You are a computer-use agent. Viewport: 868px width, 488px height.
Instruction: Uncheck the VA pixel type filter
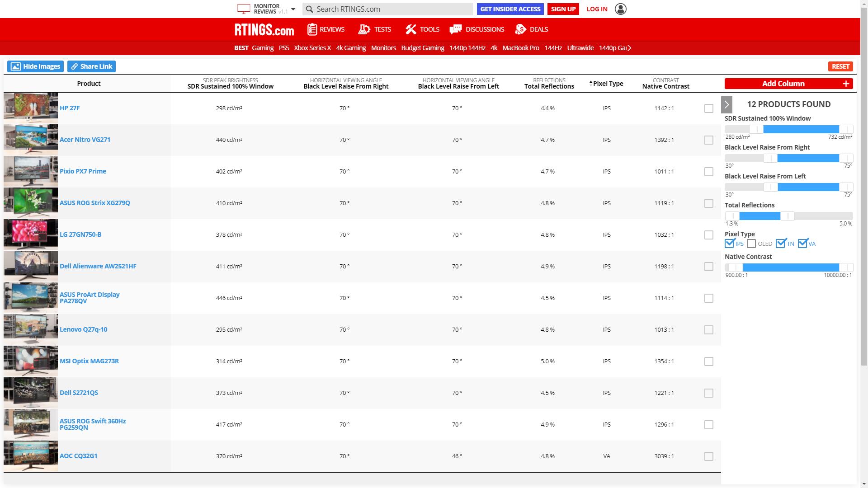click(x=802, y=244)
